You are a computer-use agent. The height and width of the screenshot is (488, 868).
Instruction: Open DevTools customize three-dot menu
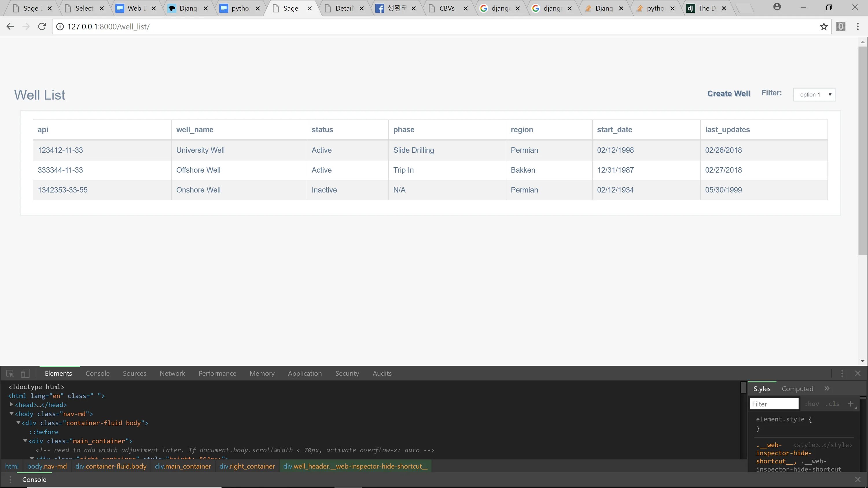click(842, 374)
